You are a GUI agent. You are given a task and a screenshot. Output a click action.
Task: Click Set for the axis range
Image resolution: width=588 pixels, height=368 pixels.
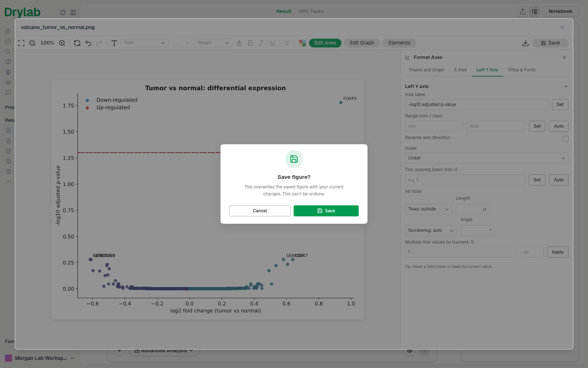pos(537,126)
